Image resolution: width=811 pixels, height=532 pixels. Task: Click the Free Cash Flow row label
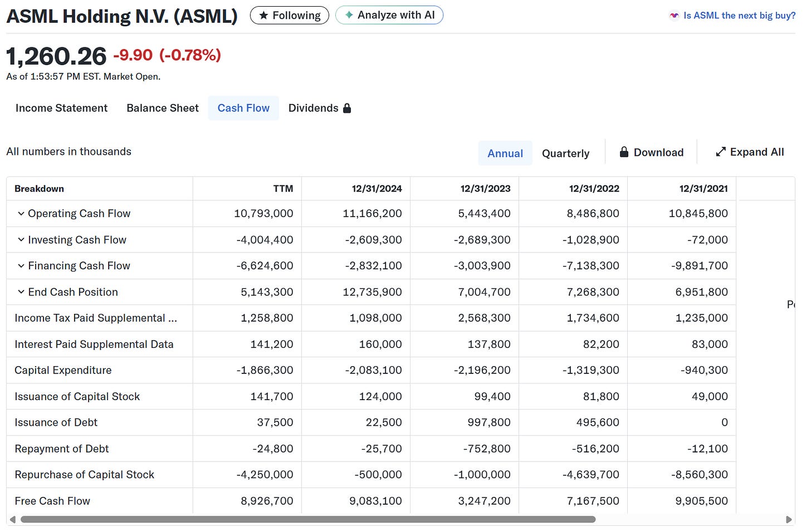tap(52, 501)
